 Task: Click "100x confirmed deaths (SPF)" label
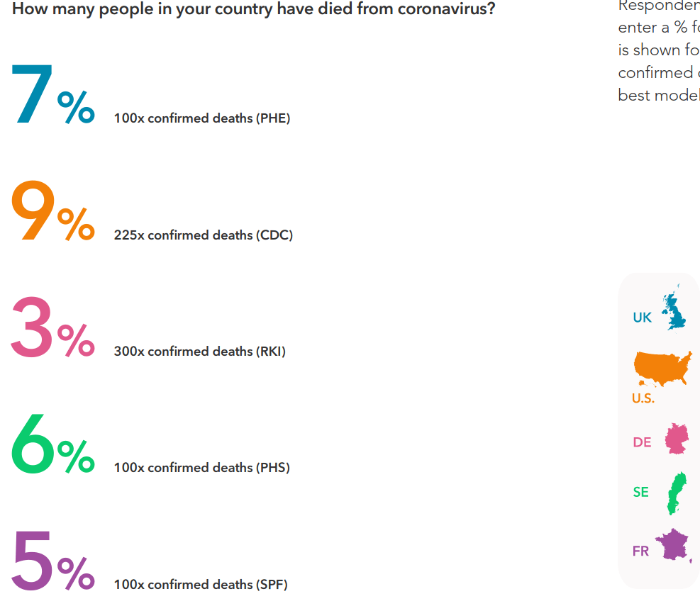[x=201, y=584]
